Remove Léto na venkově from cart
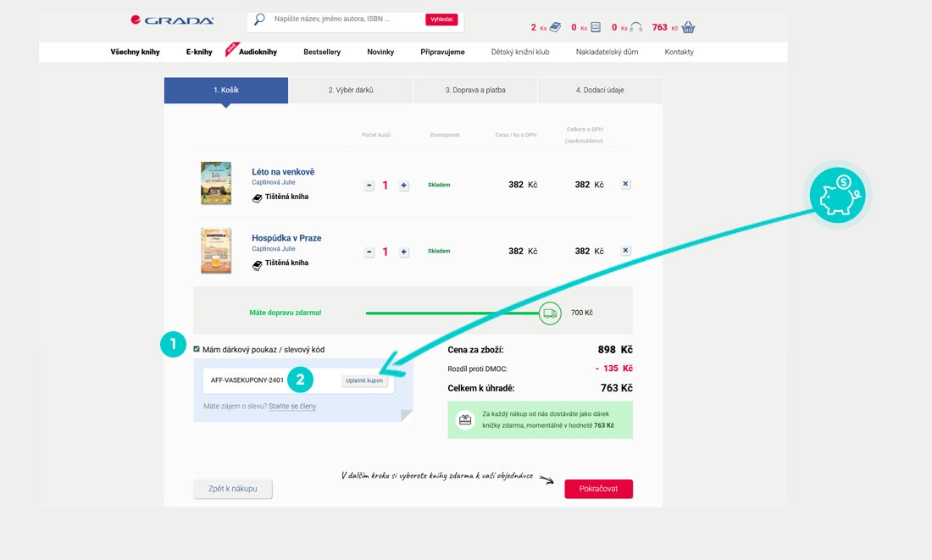Viewport: 932px width, 560px height. coord(625,184)
